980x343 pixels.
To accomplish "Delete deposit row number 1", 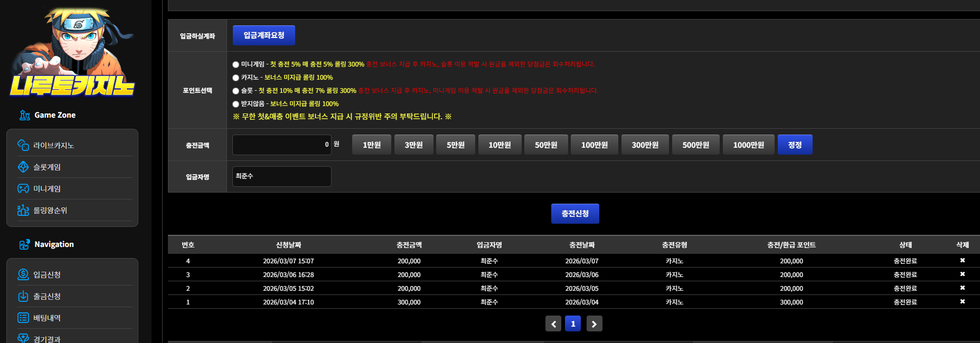I will [x=963, y=302].
